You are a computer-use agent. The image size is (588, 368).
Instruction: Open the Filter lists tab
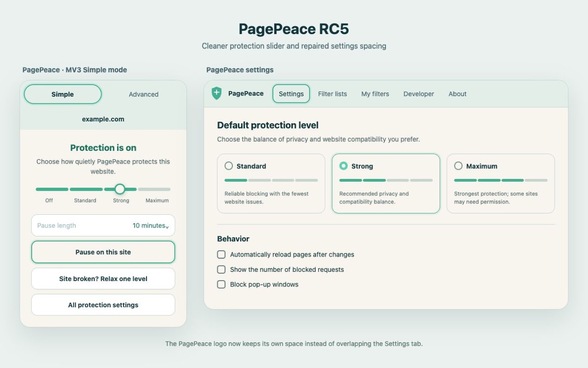click(x=333, y=94)
